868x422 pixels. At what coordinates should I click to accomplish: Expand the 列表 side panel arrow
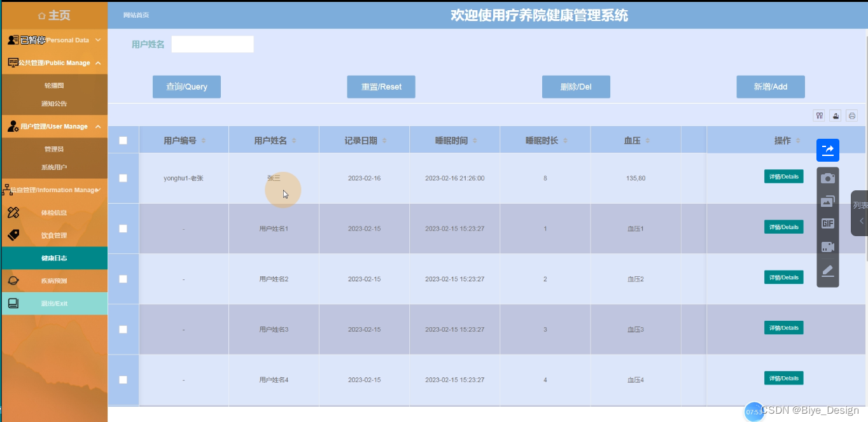[861, 221]
